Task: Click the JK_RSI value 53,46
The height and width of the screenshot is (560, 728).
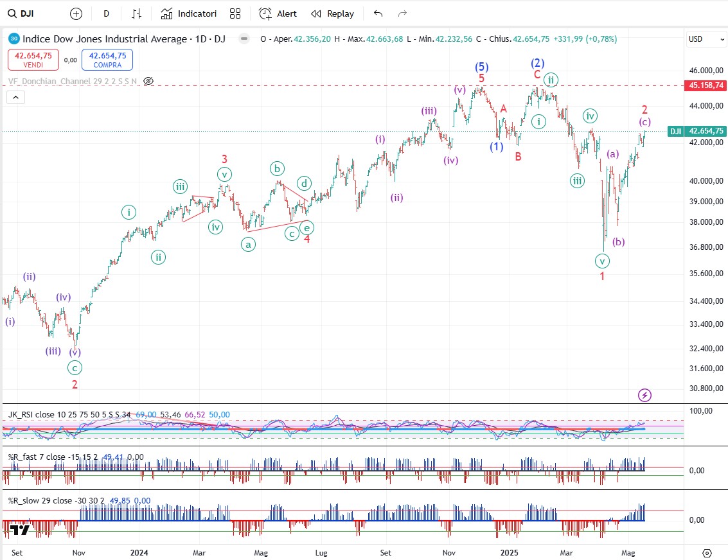Action: 170,415
